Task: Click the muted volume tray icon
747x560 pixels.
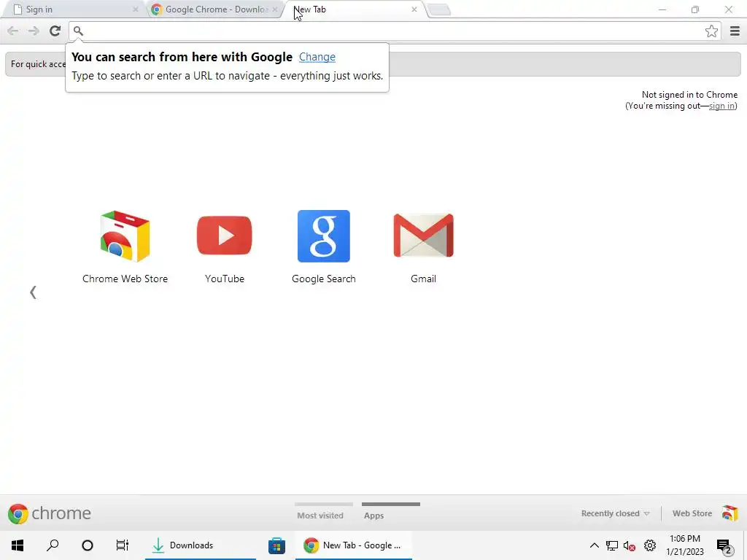Action: (630, 545)
